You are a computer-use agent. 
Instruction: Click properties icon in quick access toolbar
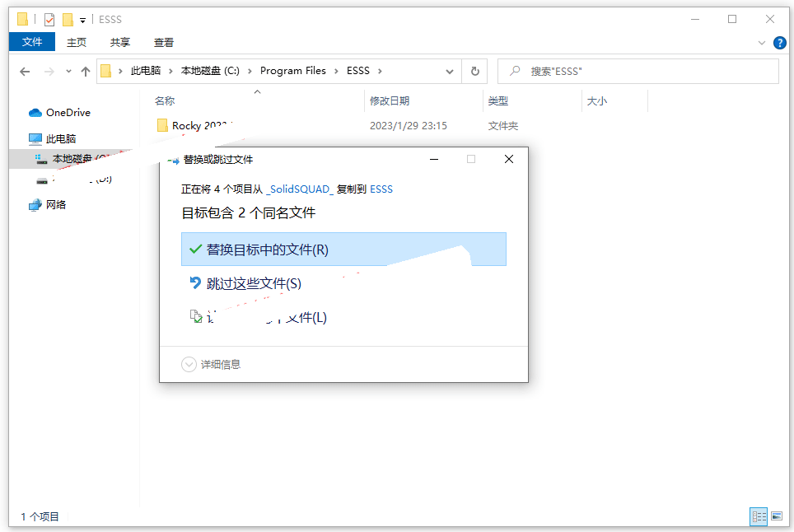point(49,20)
